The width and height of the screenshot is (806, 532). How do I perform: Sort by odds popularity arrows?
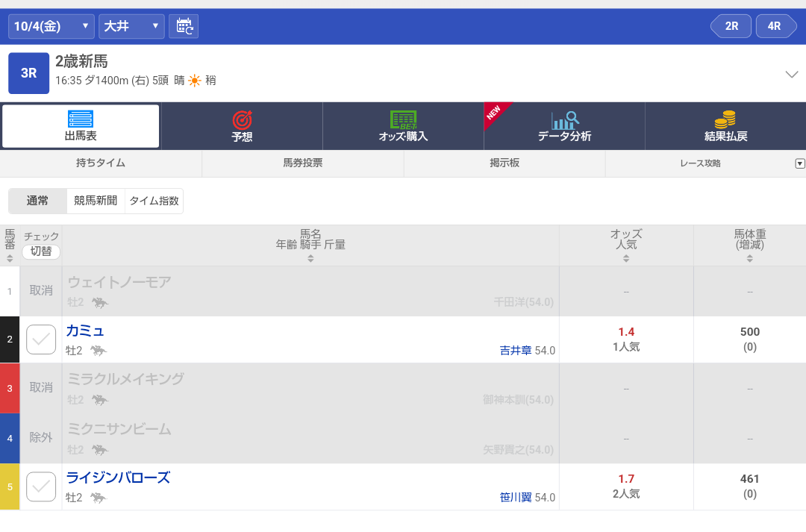pos(626,258)
